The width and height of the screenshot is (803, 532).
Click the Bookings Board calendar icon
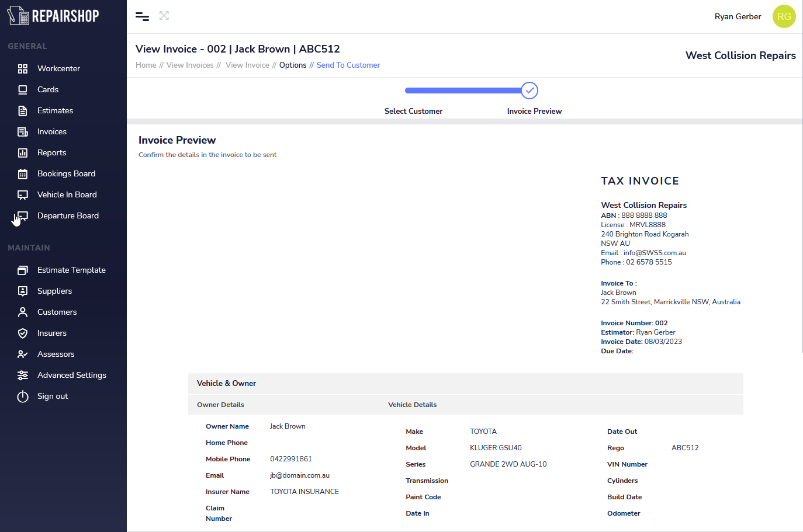(x=23, y=174)
